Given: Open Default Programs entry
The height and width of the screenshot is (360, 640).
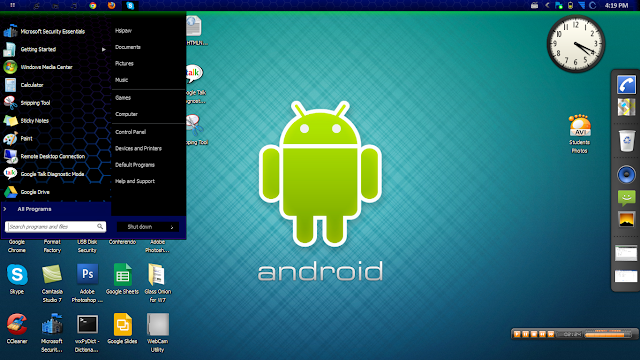Looking at the screenshot, I should 135,165.
